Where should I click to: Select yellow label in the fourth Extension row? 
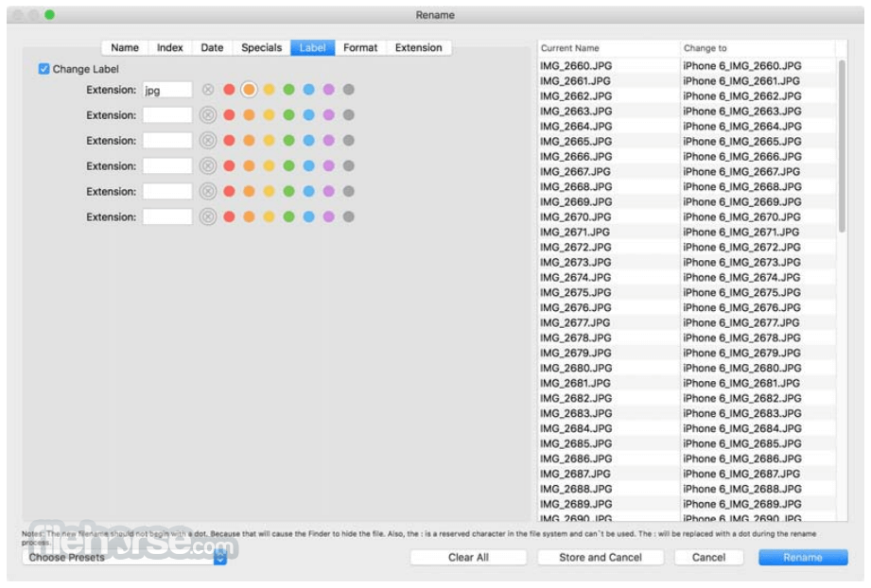pos(269,166)
